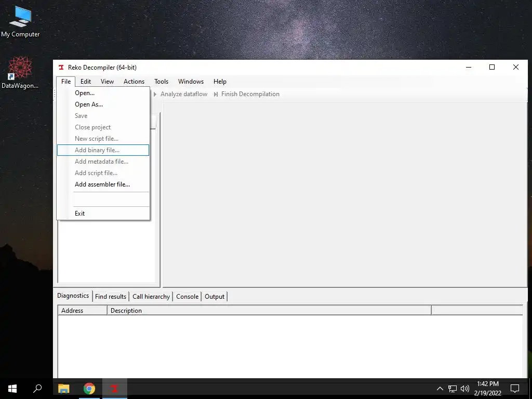Screen dimensions: 532x399
Task: Click the Reko Decompiler title bar icon
Action: click(61, 67)
